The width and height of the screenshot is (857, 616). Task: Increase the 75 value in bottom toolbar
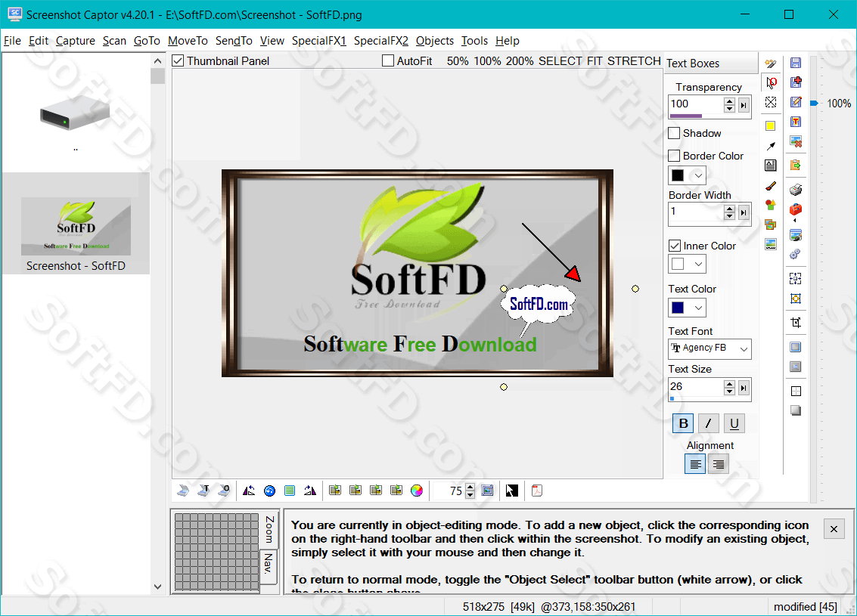(470, 487)
